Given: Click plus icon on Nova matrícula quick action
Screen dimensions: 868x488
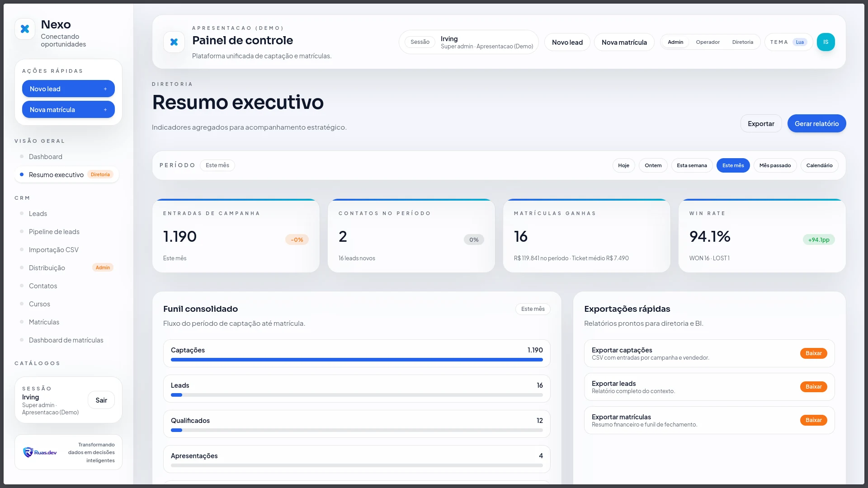Looking at the screenshot, I should tap(105, 110).
